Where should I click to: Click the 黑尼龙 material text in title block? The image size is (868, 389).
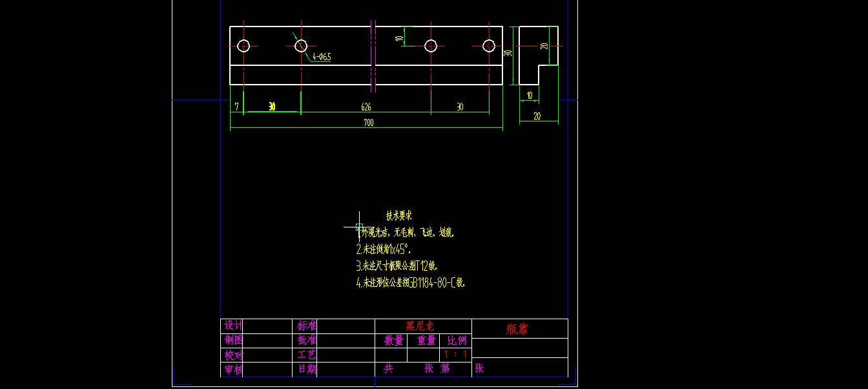(x=421, y=328)
